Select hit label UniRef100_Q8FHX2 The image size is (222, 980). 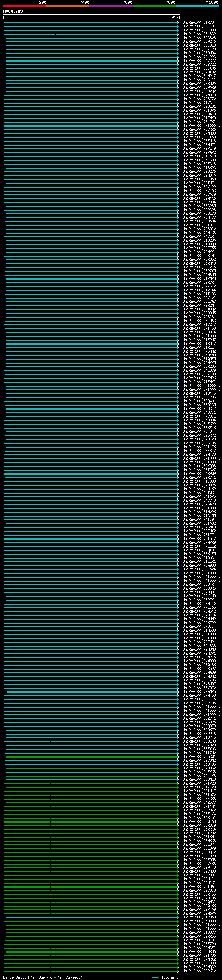pos(199,531)
